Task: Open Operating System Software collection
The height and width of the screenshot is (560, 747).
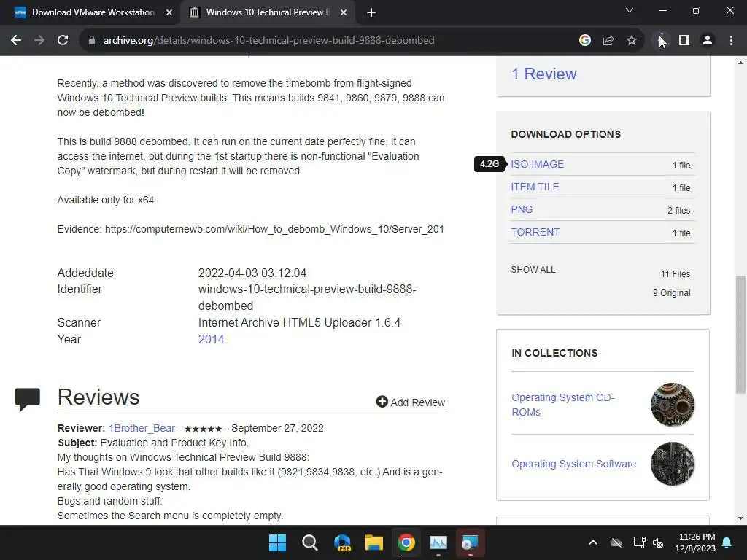Action: (573, 464)
